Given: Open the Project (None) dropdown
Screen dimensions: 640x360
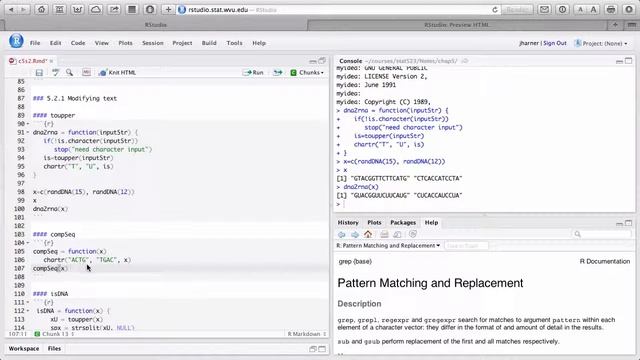Looking at the screenshot, I should click(601, 43).
